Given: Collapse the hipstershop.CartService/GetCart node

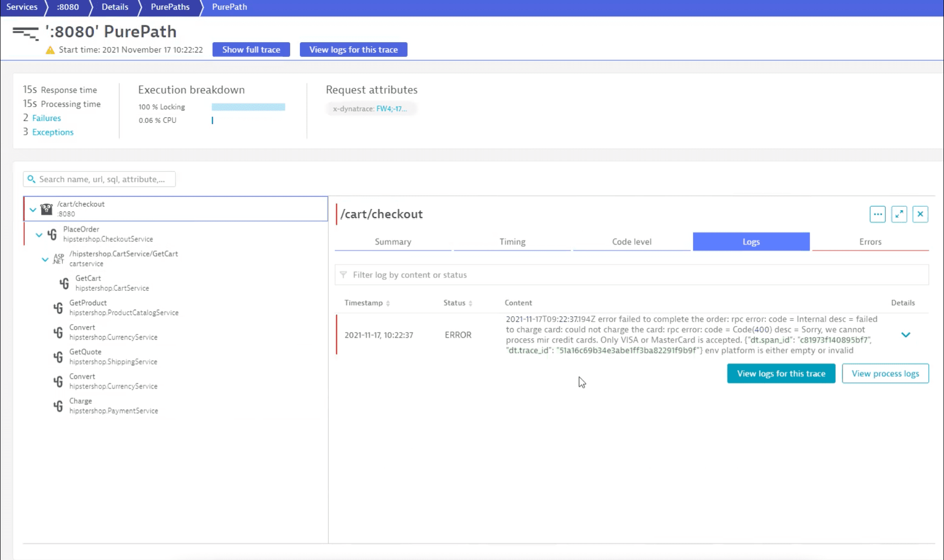Looking at the screenshot, I should pos(45,259).
